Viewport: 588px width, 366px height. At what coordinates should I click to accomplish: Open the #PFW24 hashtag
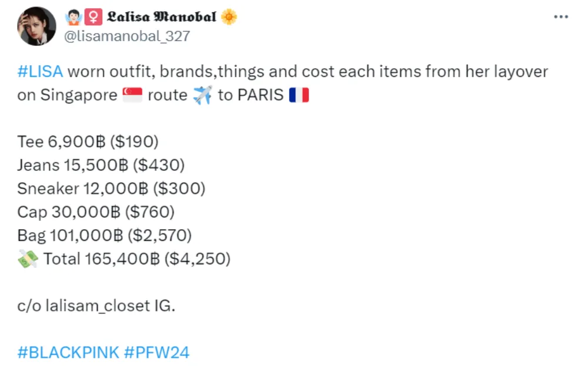156,352
